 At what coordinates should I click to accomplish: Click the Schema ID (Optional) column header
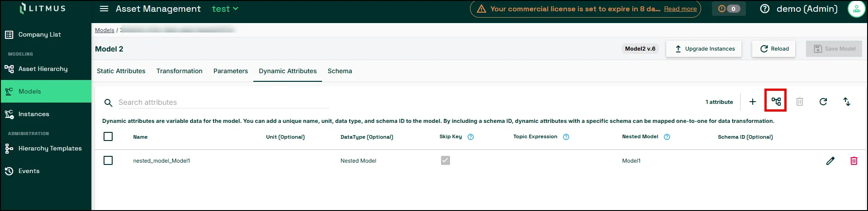[x=745, y=137]
